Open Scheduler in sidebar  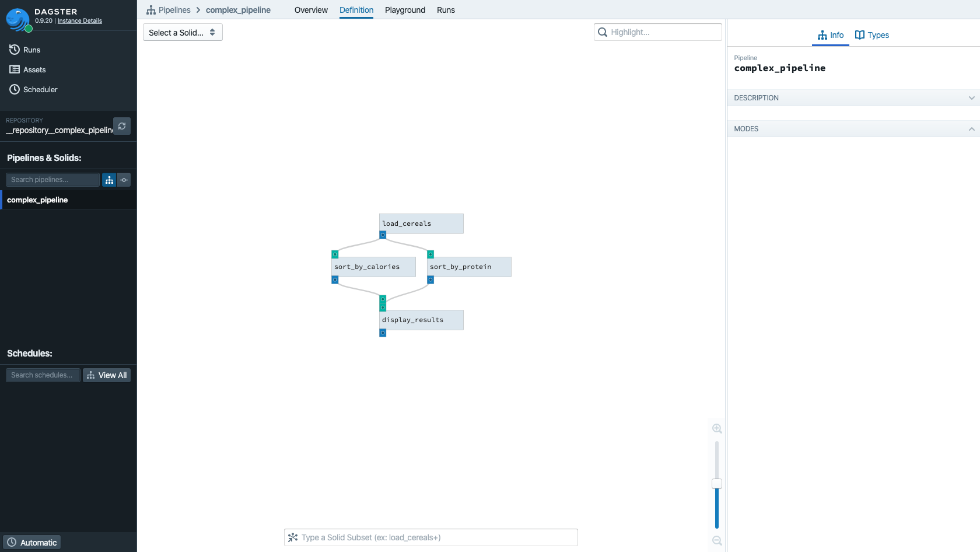[x=33, y=89]
